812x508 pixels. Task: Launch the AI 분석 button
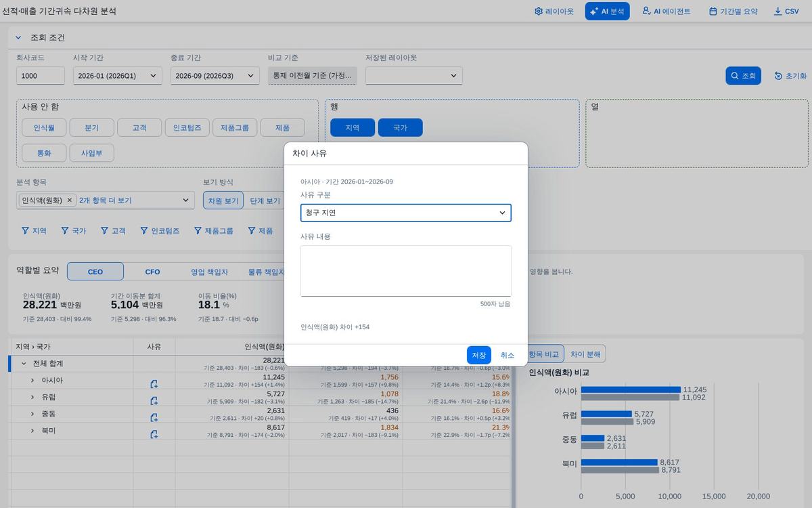tap(607, 12)
